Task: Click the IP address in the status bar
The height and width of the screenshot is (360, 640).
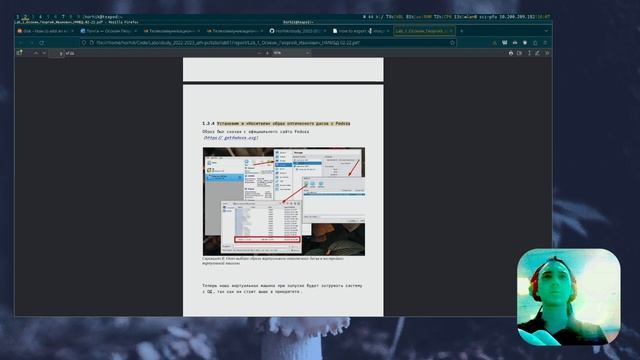Action: click(x=517, y=17)
